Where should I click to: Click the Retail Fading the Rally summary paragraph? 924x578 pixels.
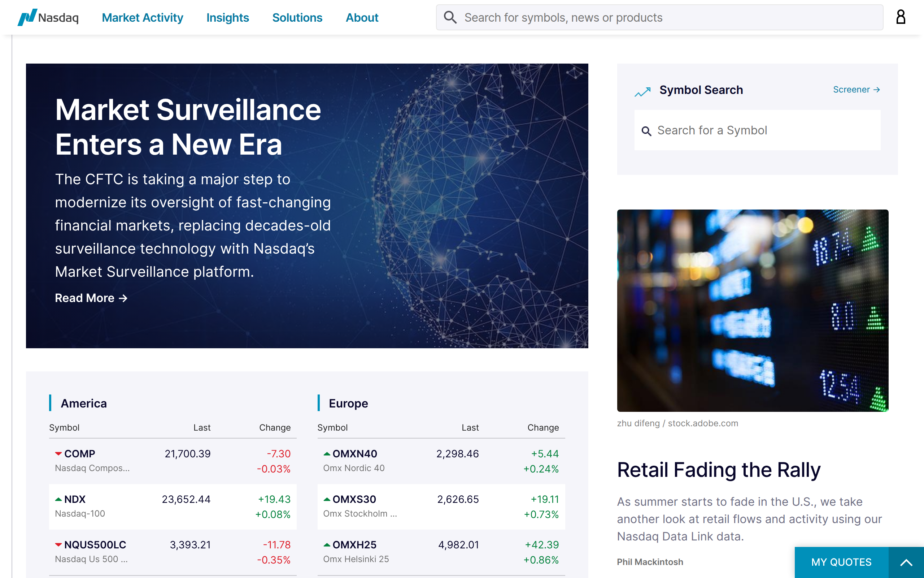pyautogui.click(x=750, y=519)
